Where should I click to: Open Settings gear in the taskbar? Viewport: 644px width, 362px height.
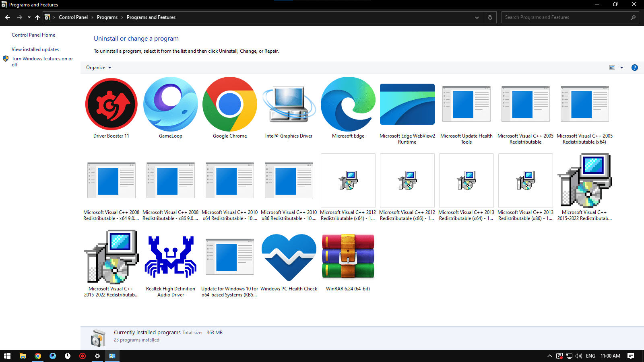point(97,356)
